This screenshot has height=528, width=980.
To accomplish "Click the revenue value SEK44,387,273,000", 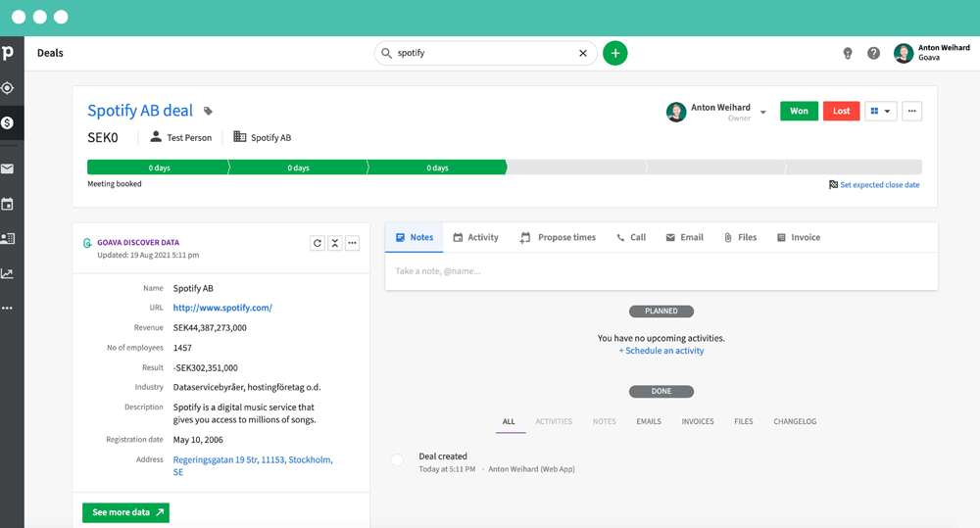I will pyautogui.click(x=210, y=328).
